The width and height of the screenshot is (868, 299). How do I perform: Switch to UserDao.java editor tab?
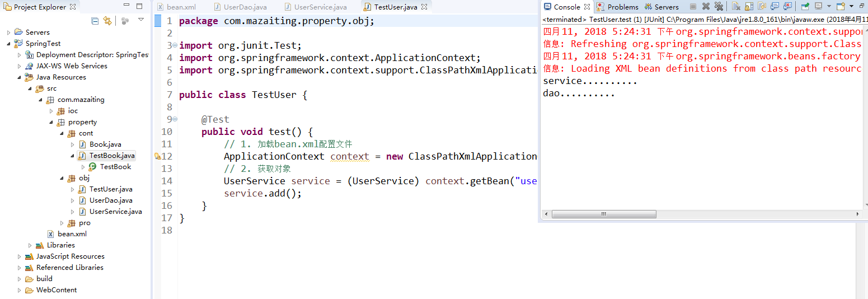click(x=240, y=7)
